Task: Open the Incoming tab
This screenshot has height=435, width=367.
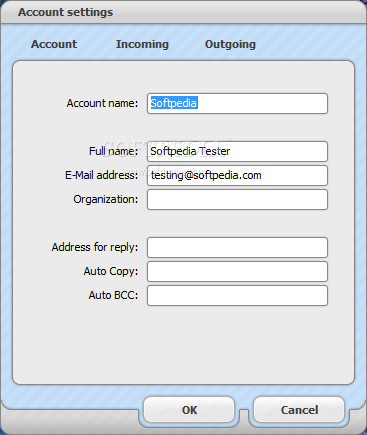Action: (x=142, y=44)
